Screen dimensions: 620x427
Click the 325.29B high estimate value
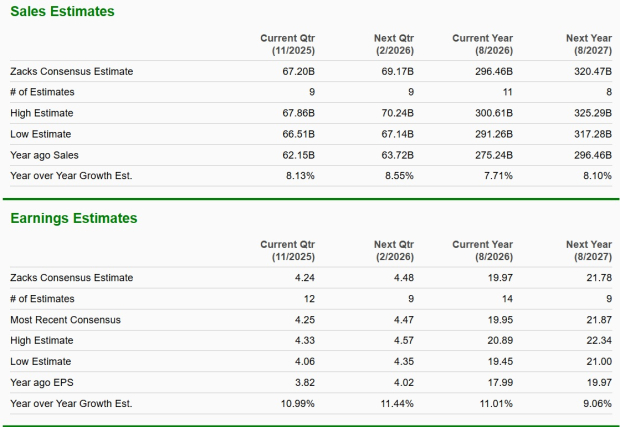(591, 113)
